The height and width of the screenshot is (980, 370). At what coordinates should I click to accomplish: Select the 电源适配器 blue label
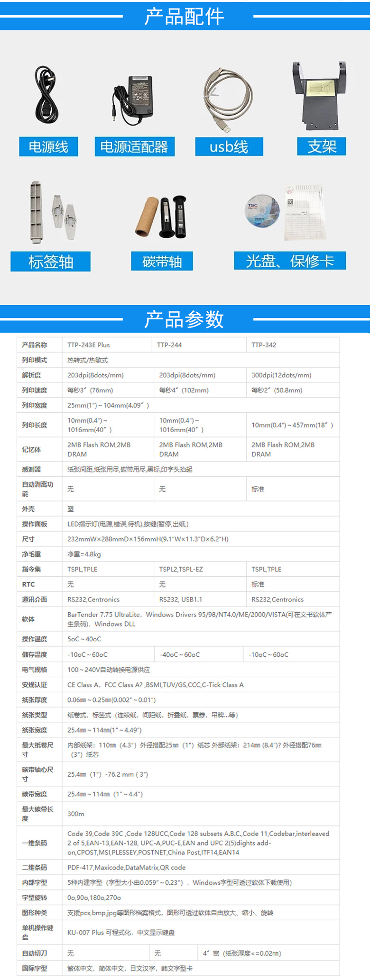pos(134,147)
